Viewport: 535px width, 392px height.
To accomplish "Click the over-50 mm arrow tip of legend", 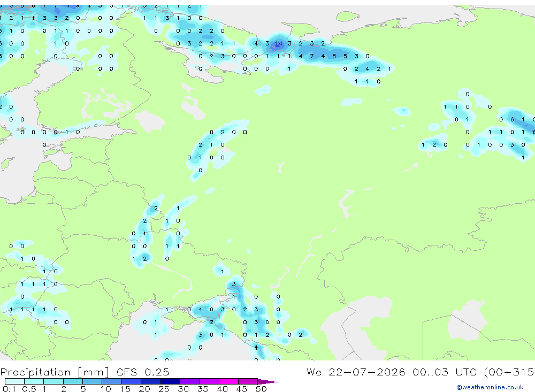I will tap(267, 381).
